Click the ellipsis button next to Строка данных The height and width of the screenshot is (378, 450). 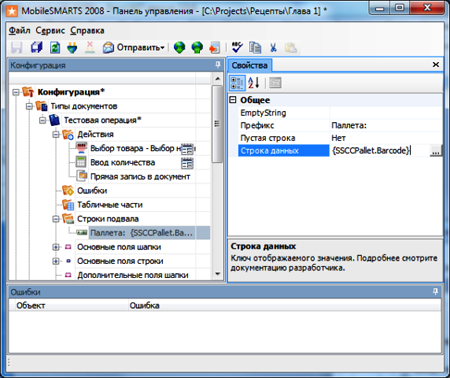click(x=436, y=151)
